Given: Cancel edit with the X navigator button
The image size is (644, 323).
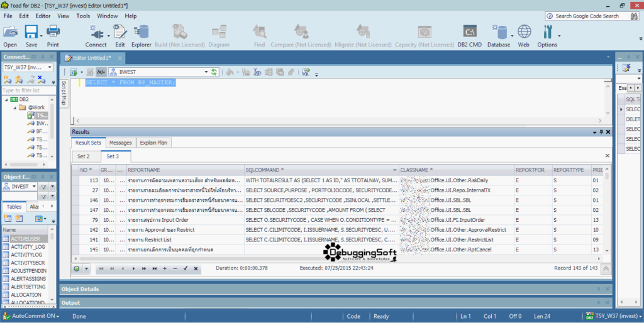Looking at the screenshot, I should coord(196,268).
